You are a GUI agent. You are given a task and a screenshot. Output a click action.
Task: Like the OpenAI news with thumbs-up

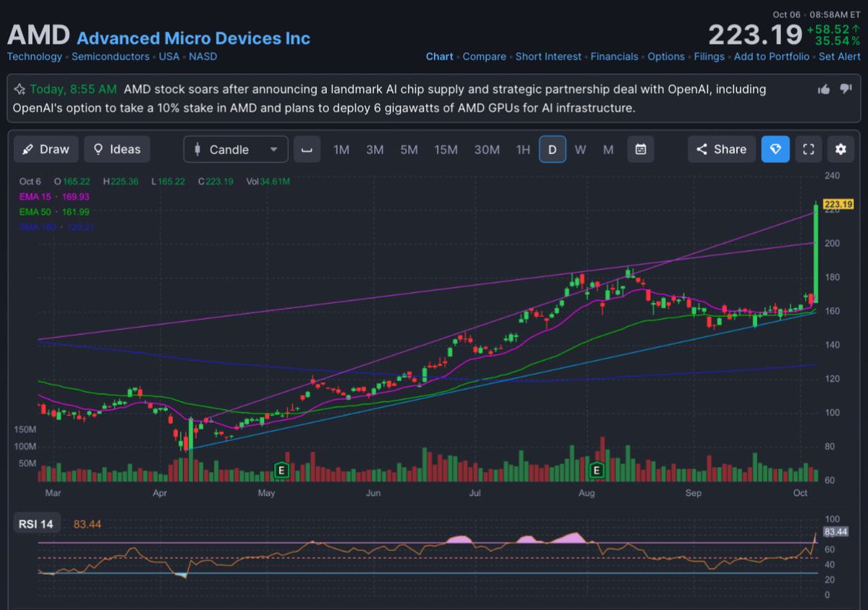823,89
